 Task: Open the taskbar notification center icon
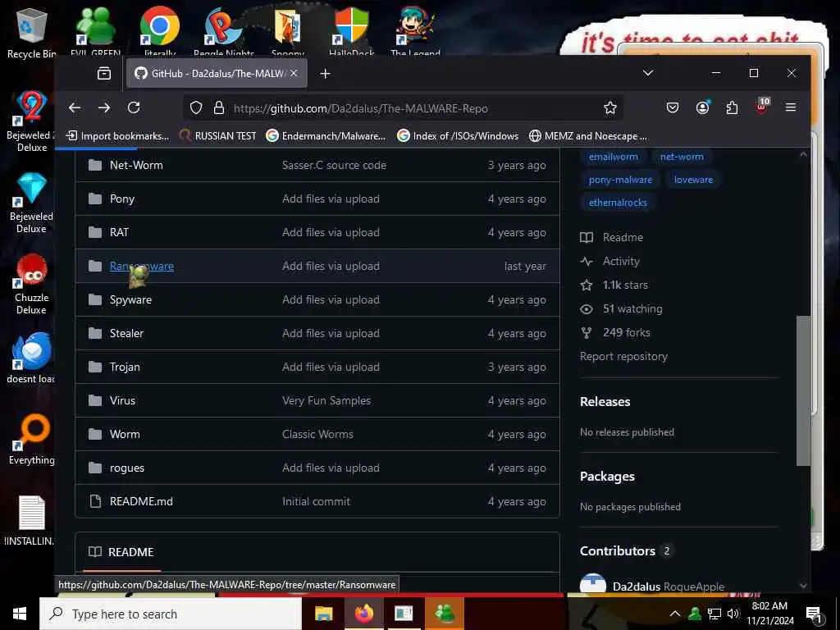tap(814, 614)
